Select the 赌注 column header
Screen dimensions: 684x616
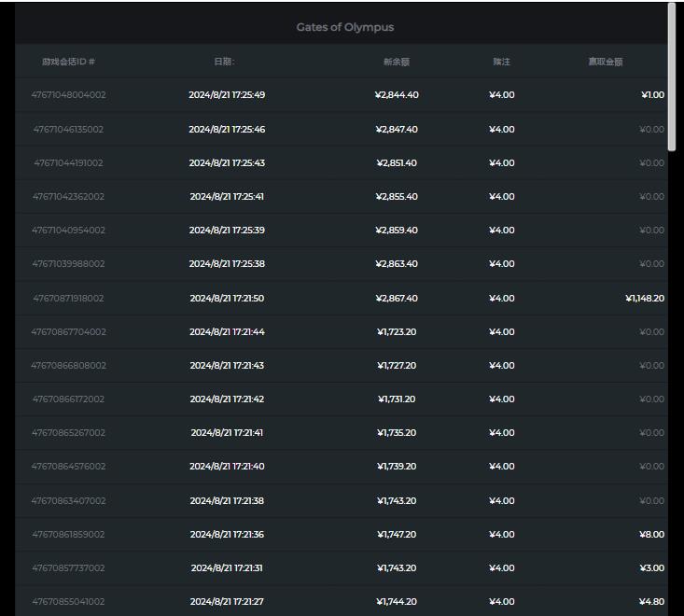501,62
